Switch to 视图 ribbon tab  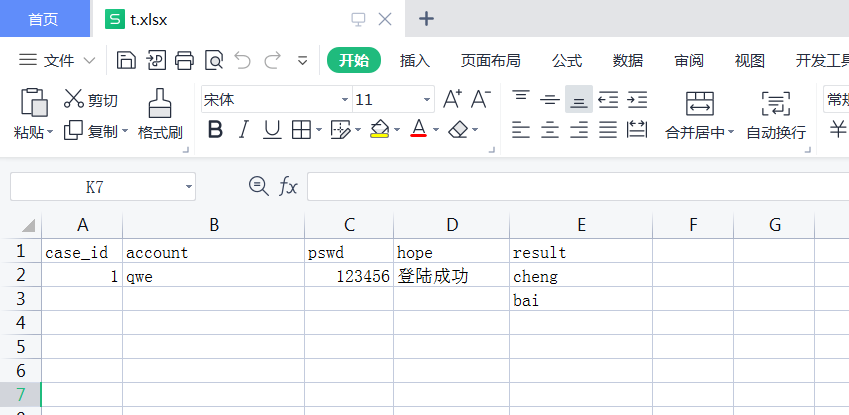(x=750, y=60)
